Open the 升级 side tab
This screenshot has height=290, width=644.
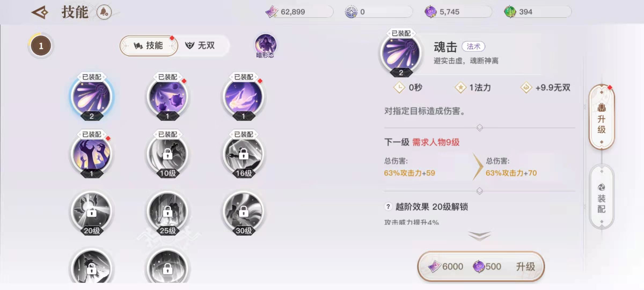[602, 117]
